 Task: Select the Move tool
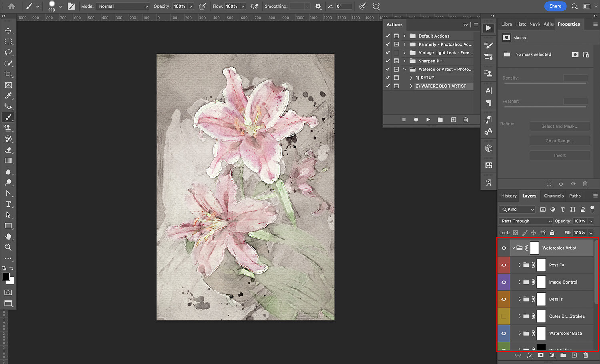click(8, 31)
